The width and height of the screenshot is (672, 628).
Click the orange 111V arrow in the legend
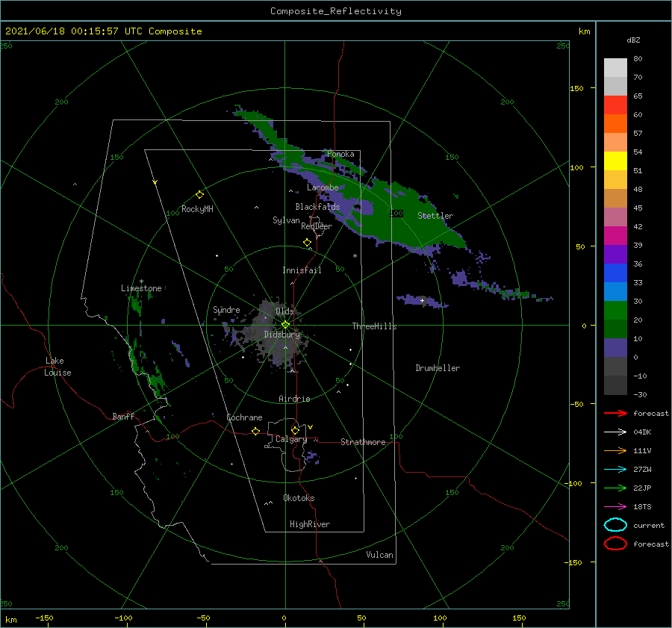click(615, 450)
